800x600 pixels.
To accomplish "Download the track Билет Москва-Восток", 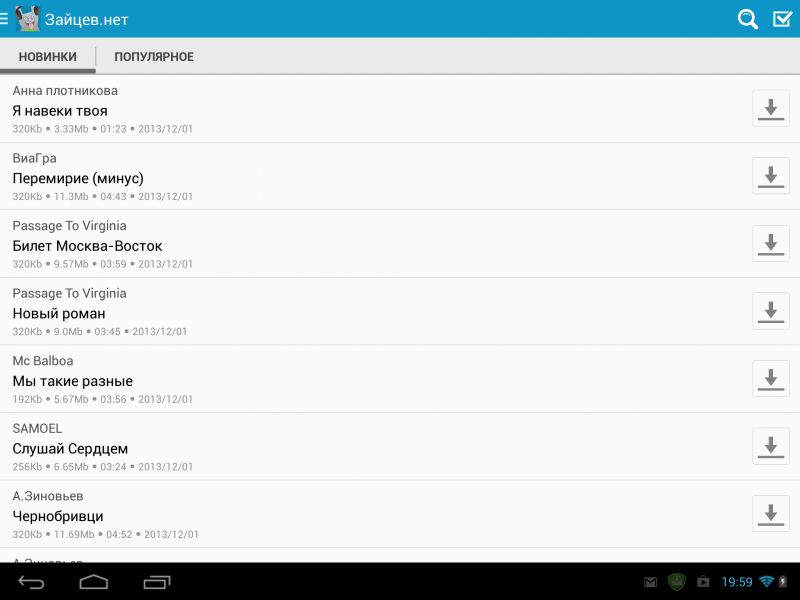I will point(770,244).
